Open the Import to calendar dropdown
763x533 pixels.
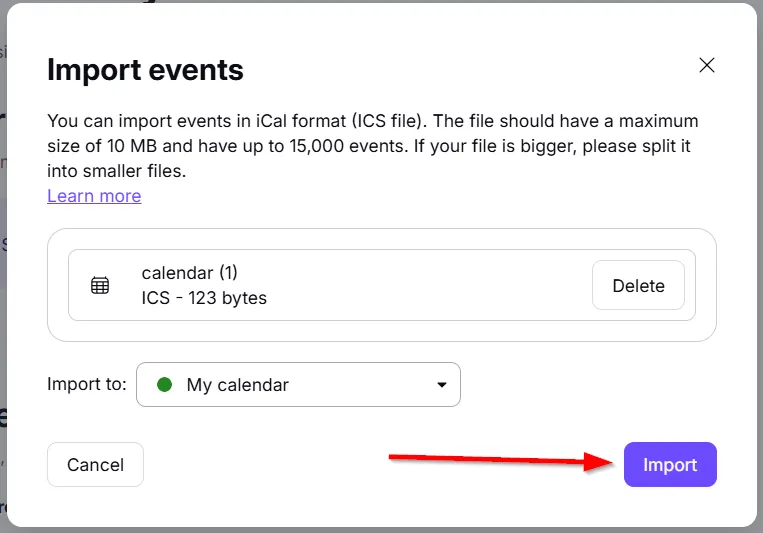point(298,385)
